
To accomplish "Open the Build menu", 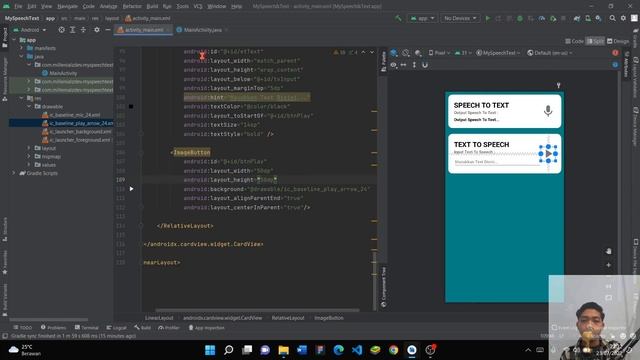I will [x=152, y=6].
